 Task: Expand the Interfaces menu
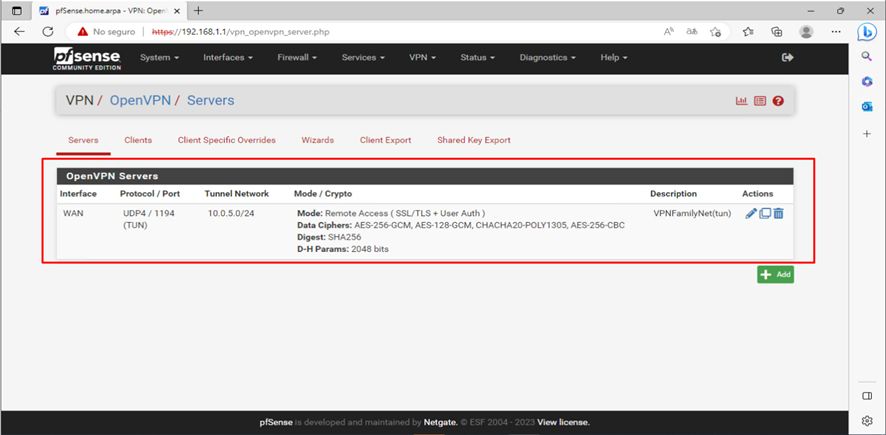coord(228,58)
